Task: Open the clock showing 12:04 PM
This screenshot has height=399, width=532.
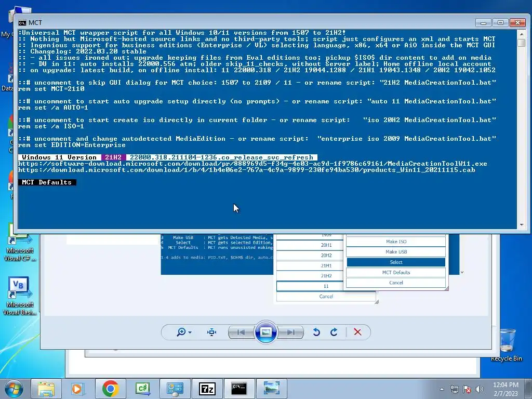Action: click(x=506, y=389)
